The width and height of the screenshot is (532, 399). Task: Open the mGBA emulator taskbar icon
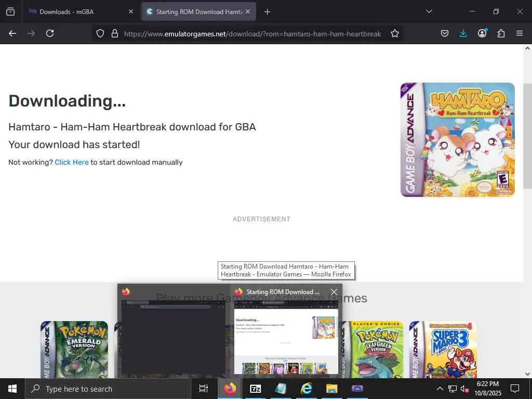(357, 389)
